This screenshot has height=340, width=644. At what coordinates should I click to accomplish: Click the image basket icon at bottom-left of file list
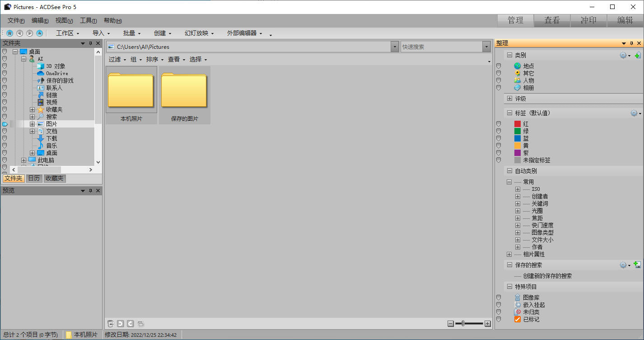point(111,323)
